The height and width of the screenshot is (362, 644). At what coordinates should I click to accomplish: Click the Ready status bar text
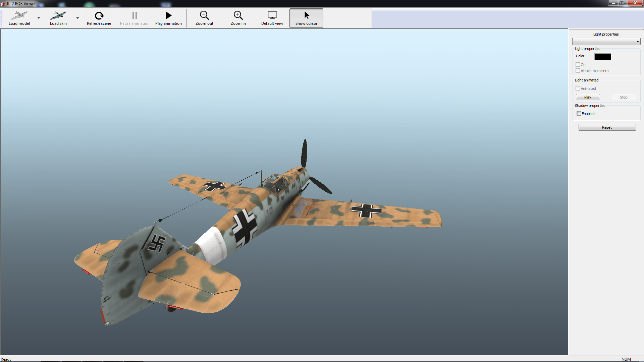pos(6,359)
